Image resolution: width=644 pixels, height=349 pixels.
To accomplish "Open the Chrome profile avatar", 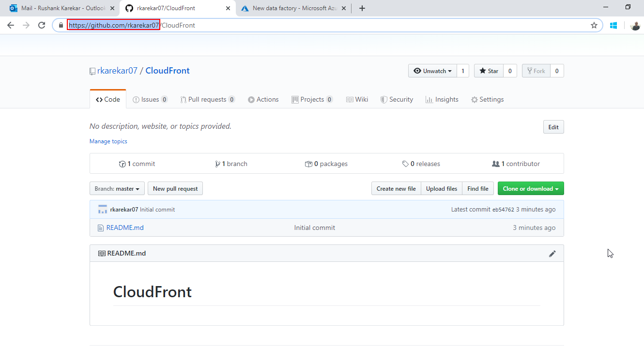I will click(x=635, y=25).
